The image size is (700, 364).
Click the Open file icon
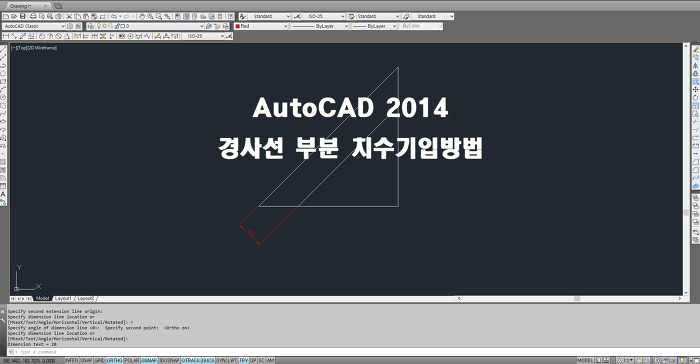pyautogui.click(x=14, y=16)
